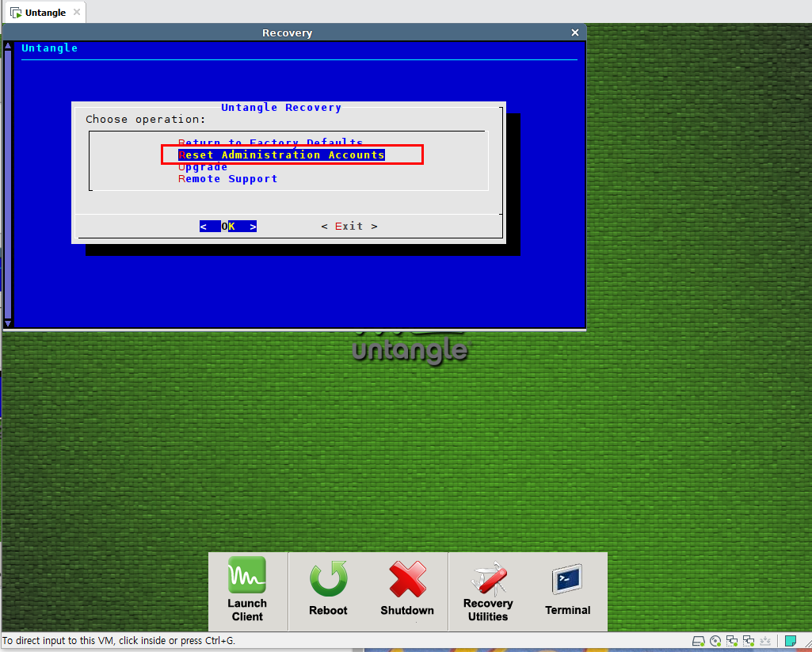Screen dimensions: 812x652
Task: Select Reset Administration Accounts option
Action: coord(281,154)
